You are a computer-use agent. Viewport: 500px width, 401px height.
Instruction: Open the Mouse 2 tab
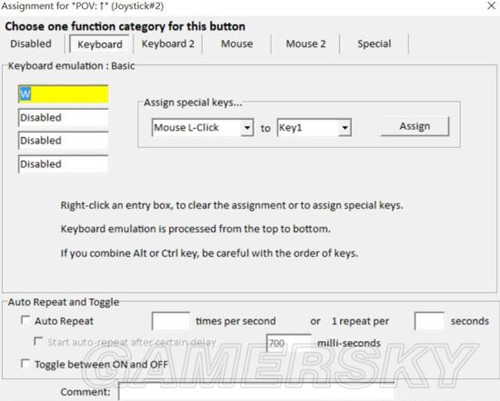(305, 44)
